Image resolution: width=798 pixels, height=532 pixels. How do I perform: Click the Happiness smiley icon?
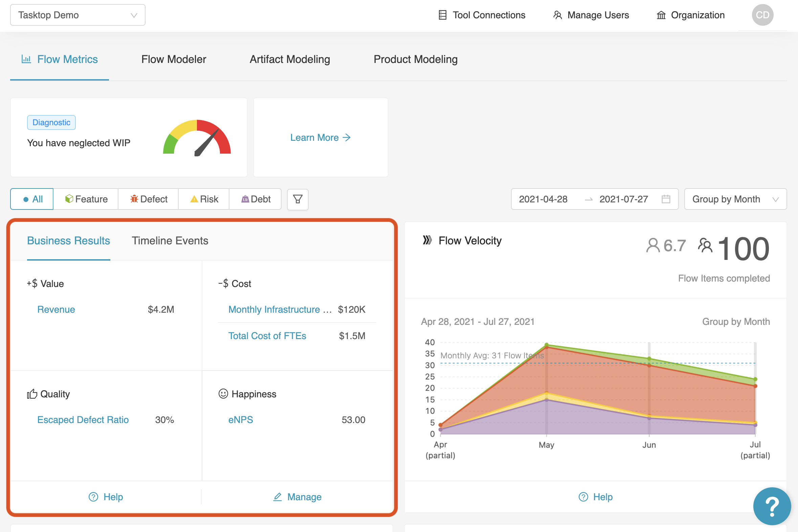[x=223, y=394]
